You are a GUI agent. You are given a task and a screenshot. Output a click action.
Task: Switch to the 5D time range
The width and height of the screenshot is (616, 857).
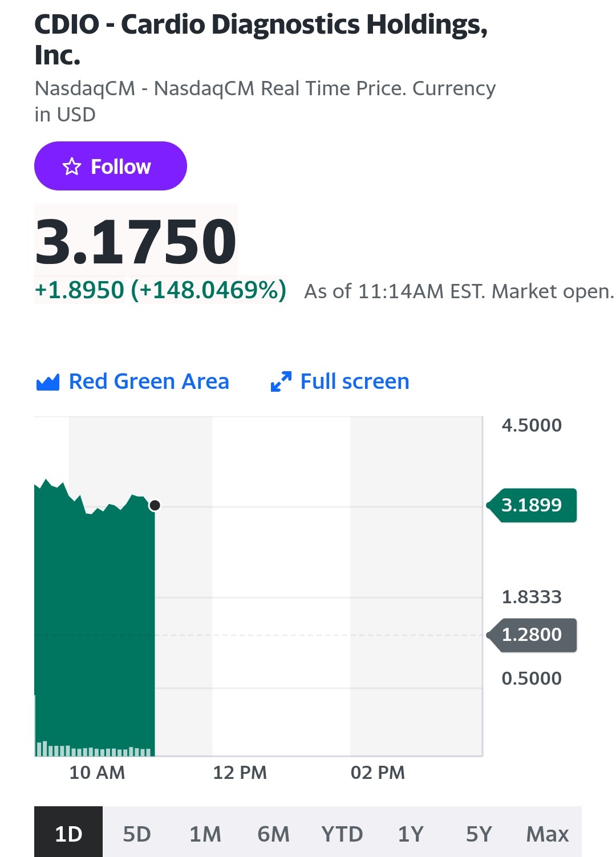(137, 832)
